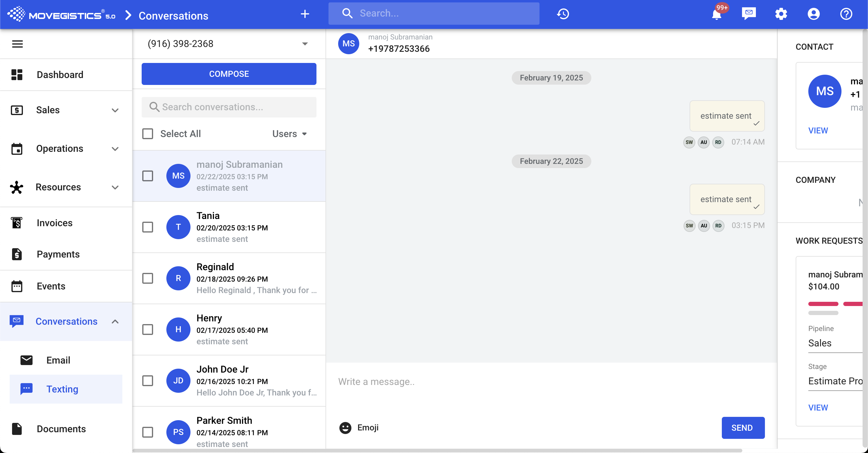This screenshot has width=868, height=453.
Task: Click the SEND button
Action: pyautogui.click(x=742, y=427)
